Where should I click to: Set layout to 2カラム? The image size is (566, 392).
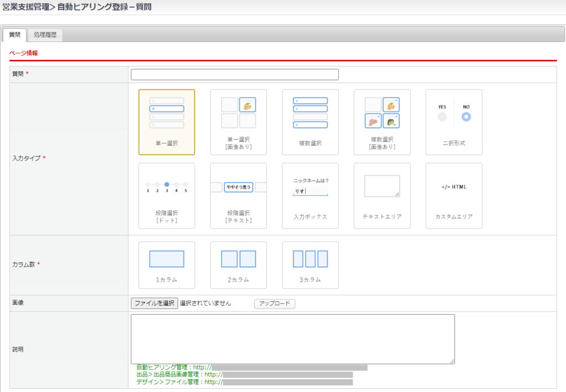click(238, 265)
